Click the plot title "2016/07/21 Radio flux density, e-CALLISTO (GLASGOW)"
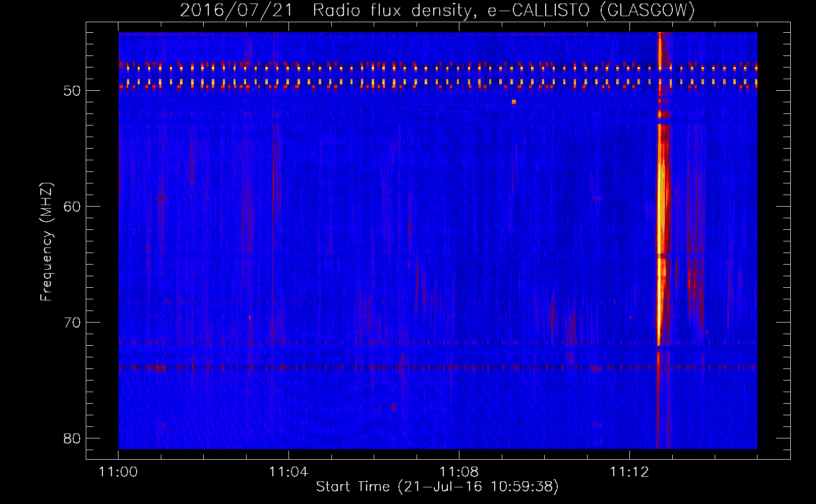The width and height of the screenshot is (816, 504). click(438, 10)
